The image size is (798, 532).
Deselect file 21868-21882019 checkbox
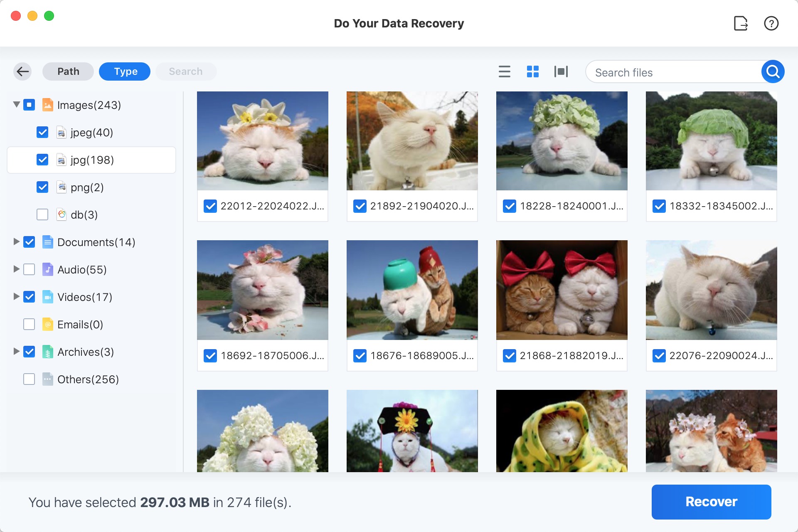[510, 356]
